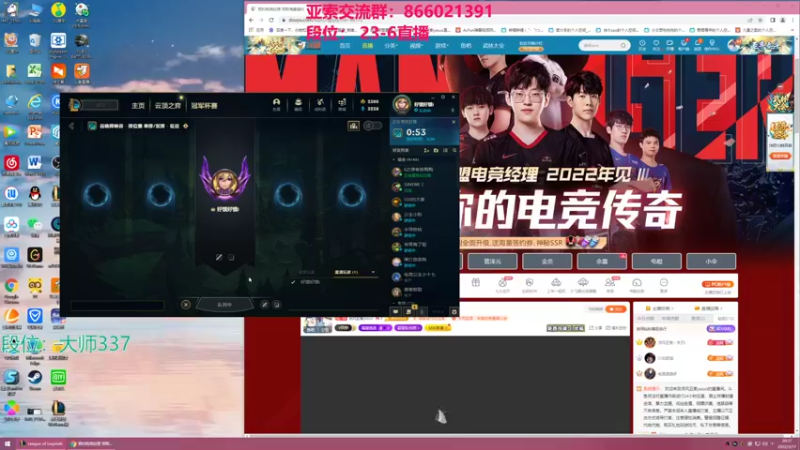
Task: Open the chat bubble icon in friends footer
Action: (x=395, y=311)
